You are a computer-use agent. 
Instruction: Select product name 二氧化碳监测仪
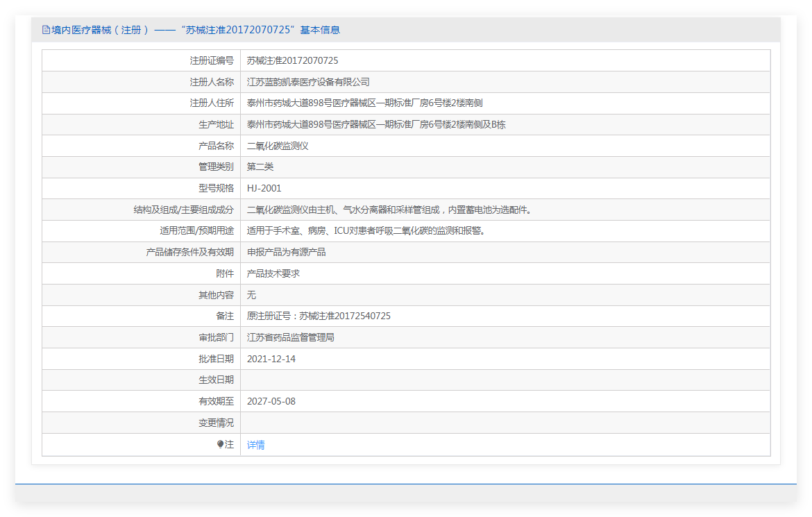[278, 146]
